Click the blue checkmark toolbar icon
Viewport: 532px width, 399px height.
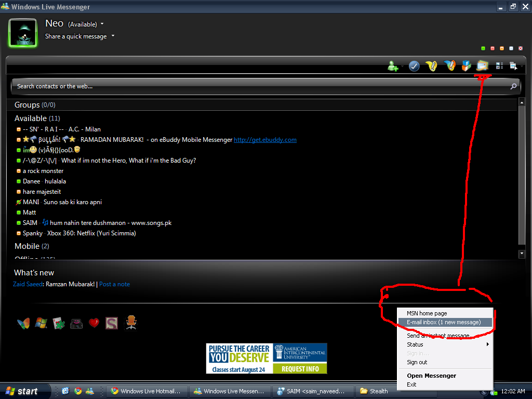click(414, 66)
